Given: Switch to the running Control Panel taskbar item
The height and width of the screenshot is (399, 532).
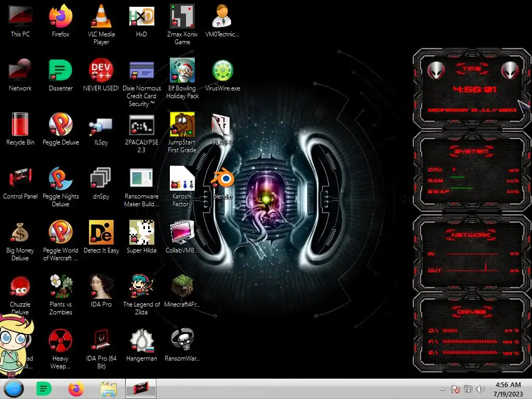Looking at the screenshot, I should tap(141, 389).
